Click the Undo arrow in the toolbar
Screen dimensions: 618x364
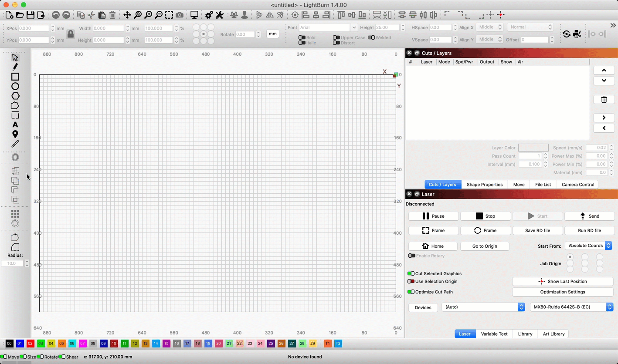(56, 15)
